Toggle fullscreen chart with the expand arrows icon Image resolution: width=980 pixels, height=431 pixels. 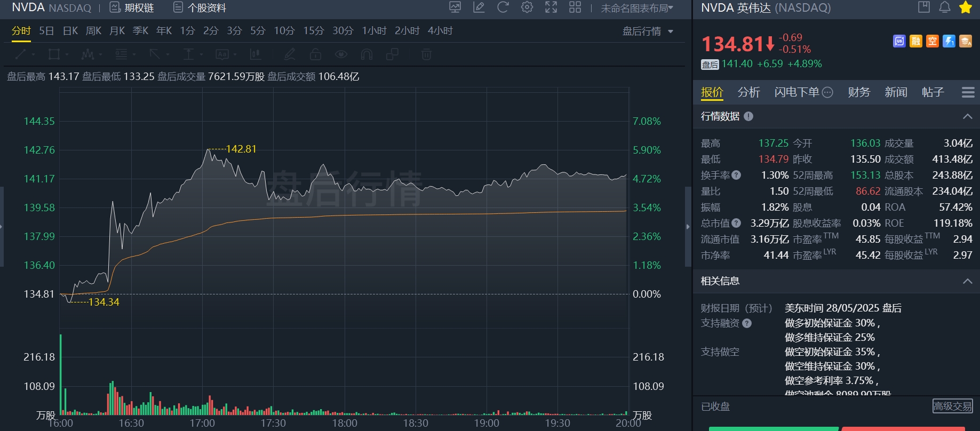pyautogui.click(x=551, y=7)
